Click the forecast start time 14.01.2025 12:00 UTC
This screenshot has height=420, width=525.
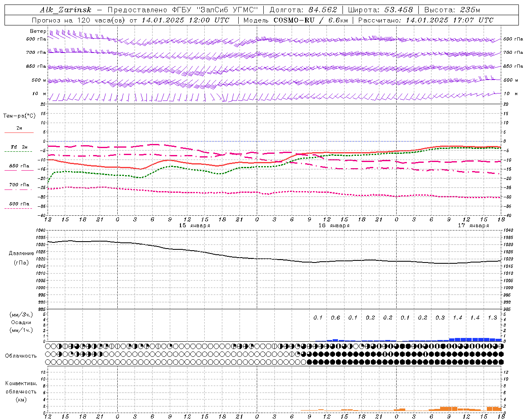coord(185,20)
